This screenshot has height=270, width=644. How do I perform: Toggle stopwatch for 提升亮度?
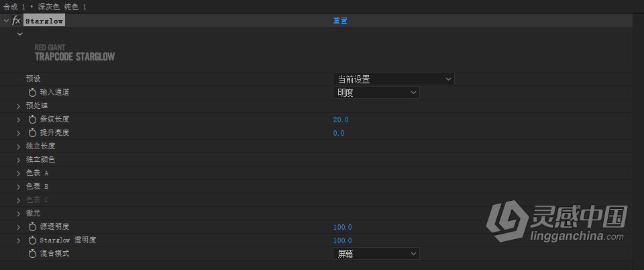click(32, 133)
